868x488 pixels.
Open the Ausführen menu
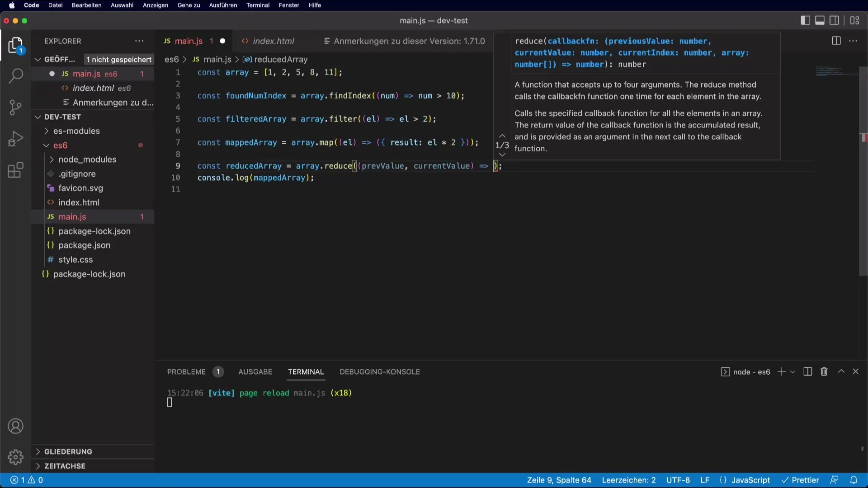click(x=223, y=5)
